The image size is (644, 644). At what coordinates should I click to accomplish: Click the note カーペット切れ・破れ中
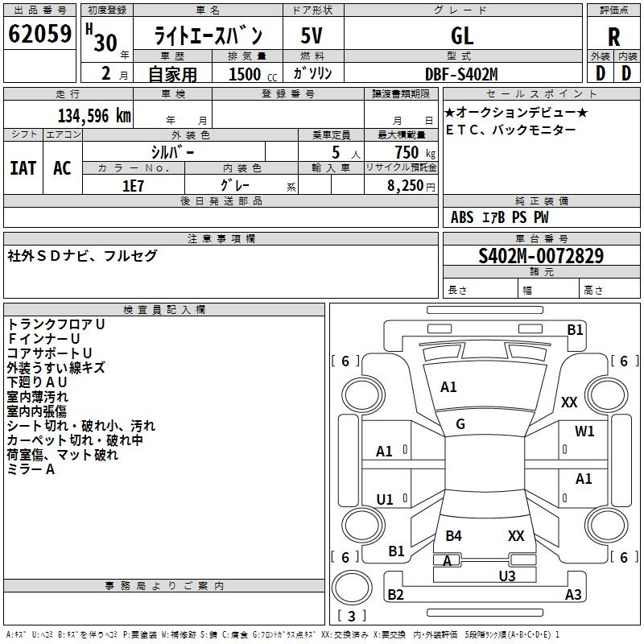[75, 440]
